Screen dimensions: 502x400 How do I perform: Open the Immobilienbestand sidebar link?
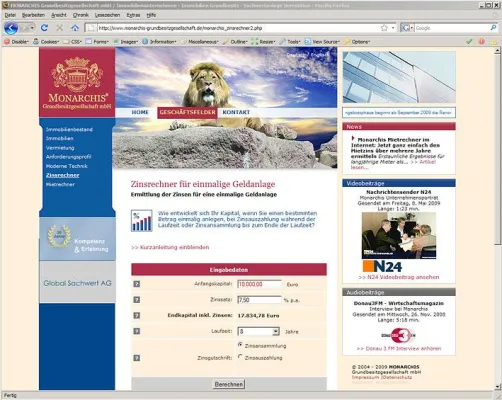pyautogui.click(x=69, y=129)
